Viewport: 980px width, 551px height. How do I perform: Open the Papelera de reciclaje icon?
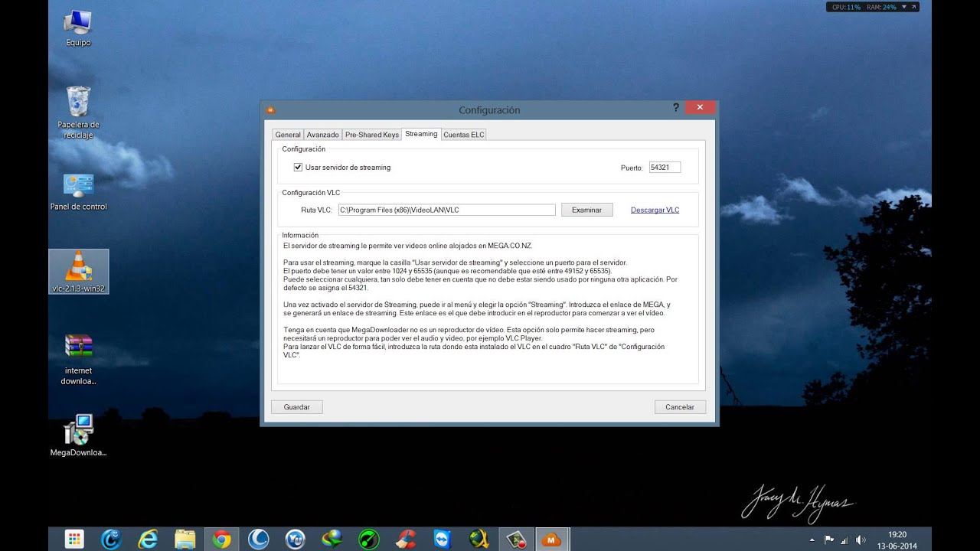point(78,112)
